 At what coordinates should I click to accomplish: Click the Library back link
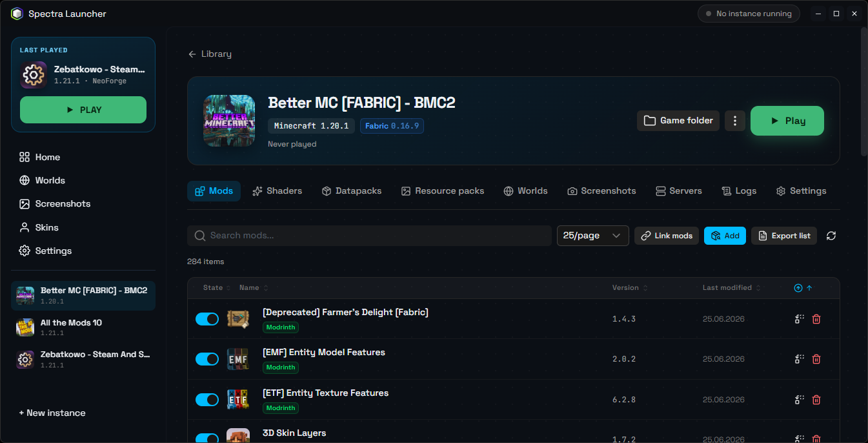[x=210, y=54]
